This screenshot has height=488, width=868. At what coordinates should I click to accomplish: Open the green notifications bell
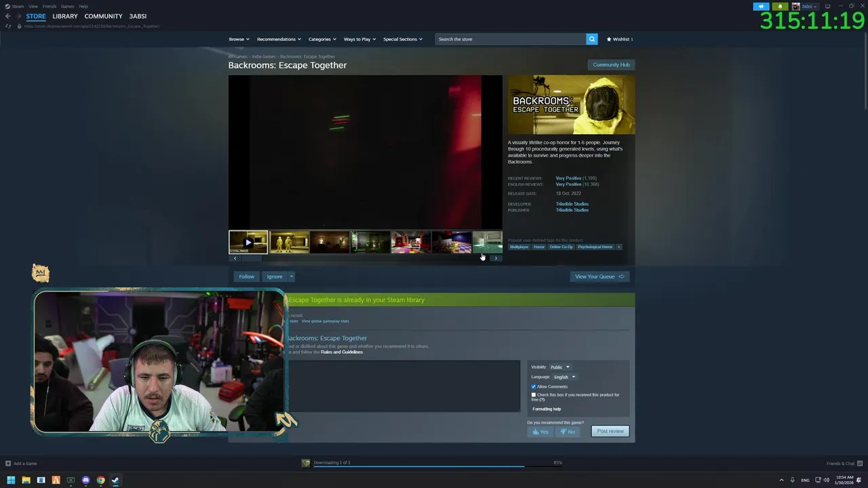tap(780, 6)
